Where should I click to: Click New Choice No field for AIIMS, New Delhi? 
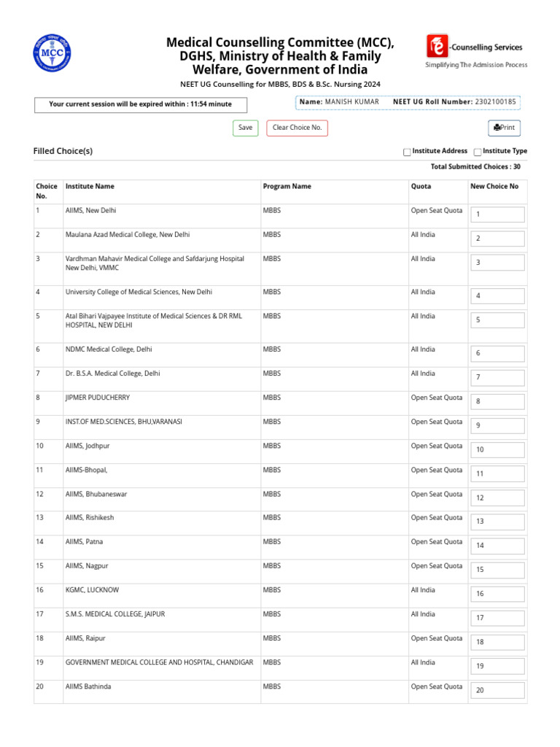coord(497,214)
